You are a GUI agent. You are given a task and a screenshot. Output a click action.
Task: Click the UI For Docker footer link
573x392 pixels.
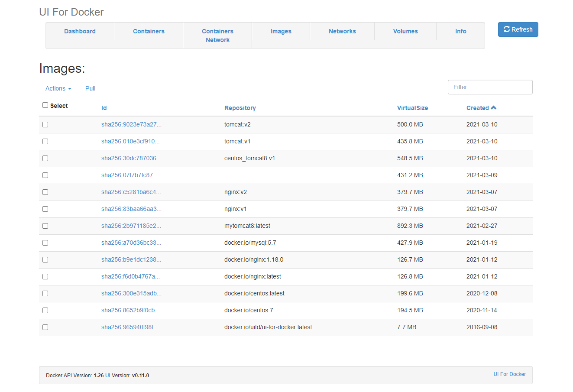(509, 374)
